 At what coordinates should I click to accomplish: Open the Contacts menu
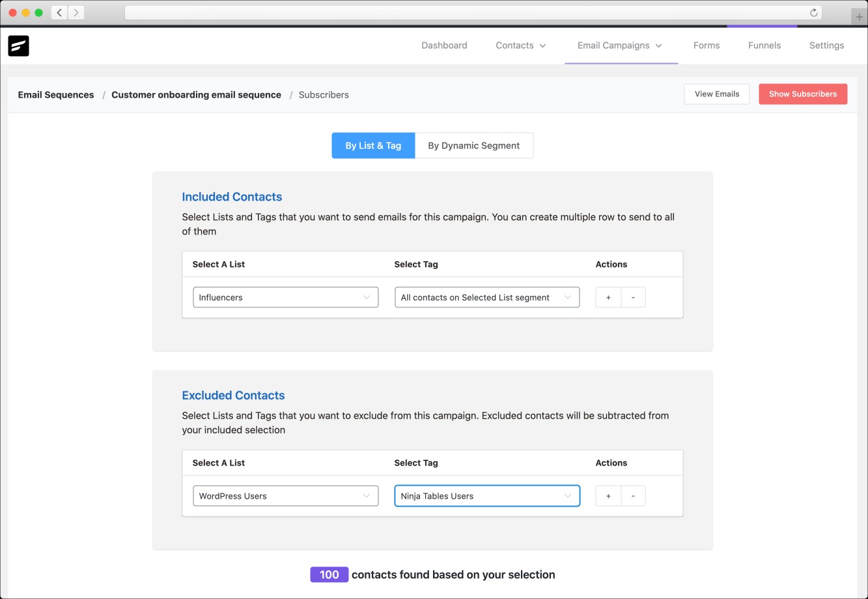[x=520, y=46]
